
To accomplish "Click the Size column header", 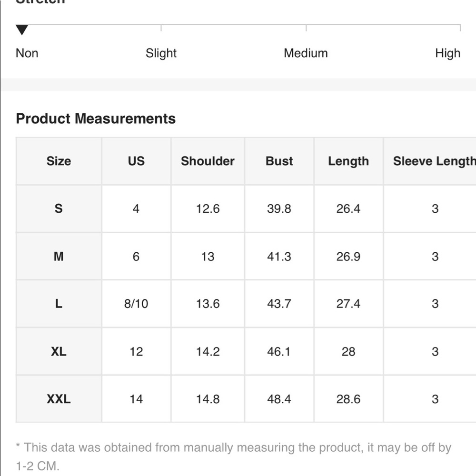I will click(59, 161).
